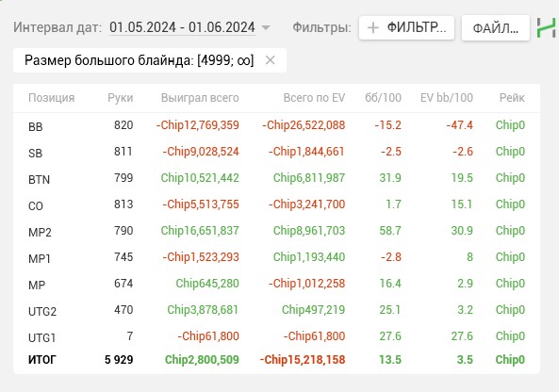
Task: Add a new filter with ФИЛЬТР button
Action: (x=407, y=27)
